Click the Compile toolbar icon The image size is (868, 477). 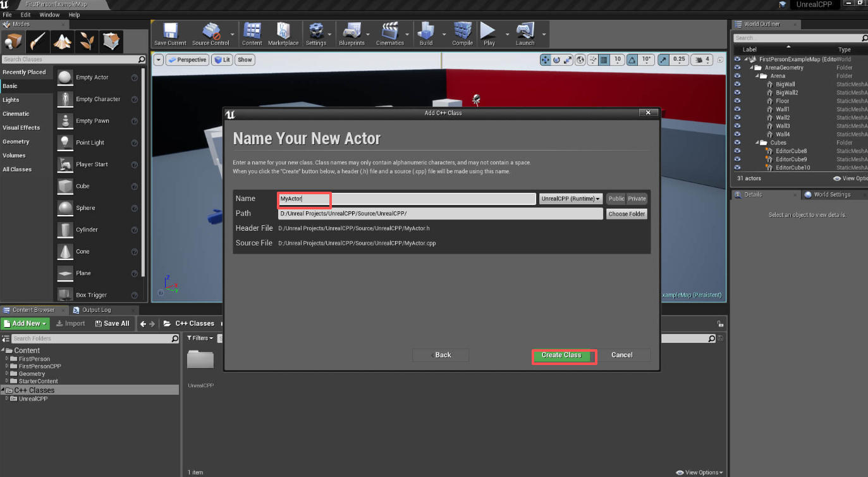tap(462, 34)
